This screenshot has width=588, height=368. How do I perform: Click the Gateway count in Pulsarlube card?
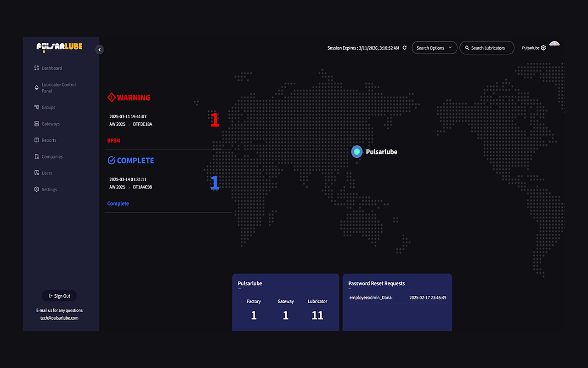[x=286, y=315]
